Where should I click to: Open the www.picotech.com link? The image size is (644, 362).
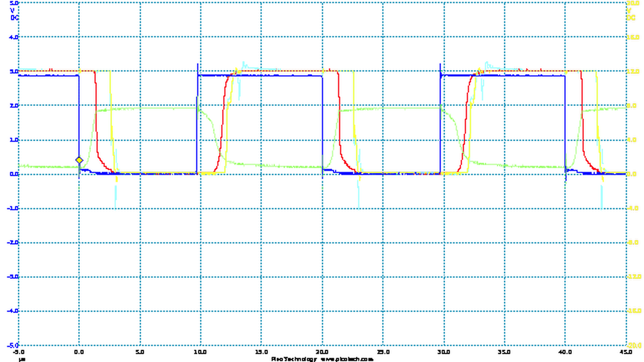pos(347,359)
